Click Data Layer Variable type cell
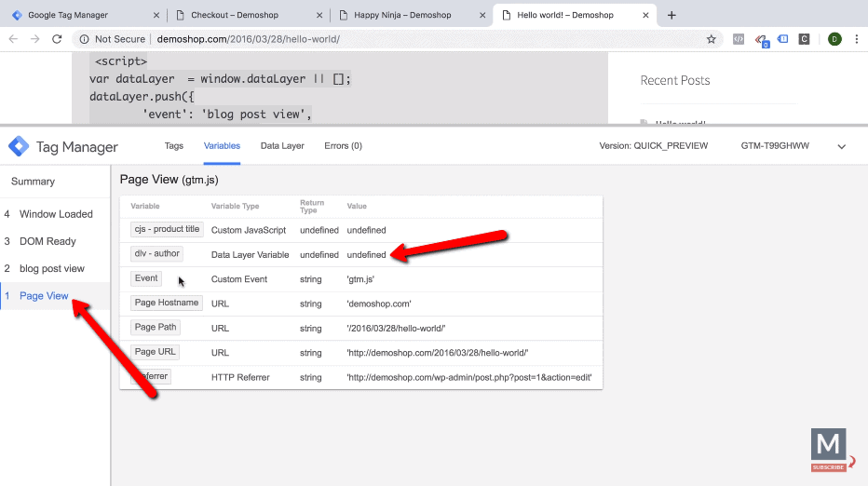Image resolution: width=868 pixels, height=486 pixels. tap(251, 255)
